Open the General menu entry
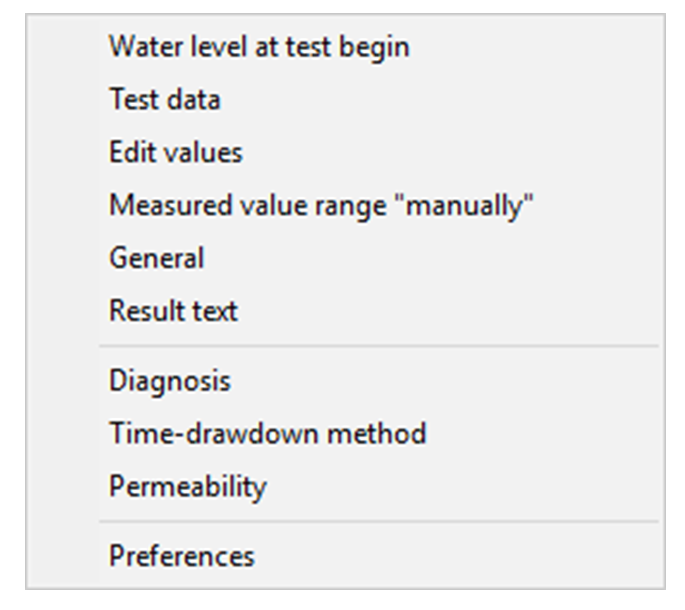The image size is (685, 610). (157, 258)
